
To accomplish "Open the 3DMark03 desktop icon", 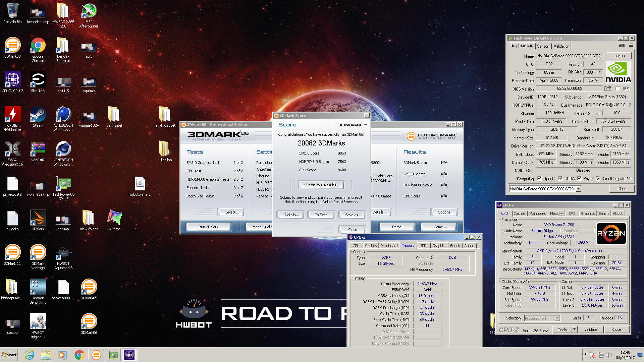I will [12, 48].
